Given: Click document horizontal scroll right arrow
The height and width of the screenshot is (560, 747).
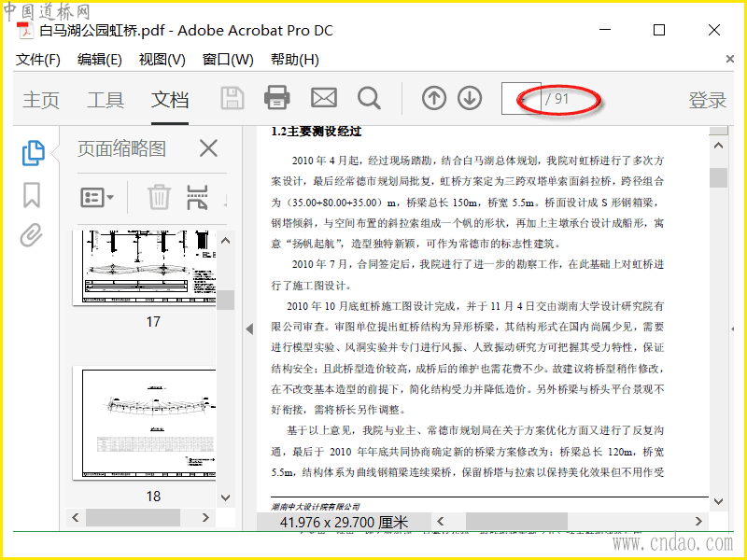Looking at the screenshot, I should tap(698, 522).
